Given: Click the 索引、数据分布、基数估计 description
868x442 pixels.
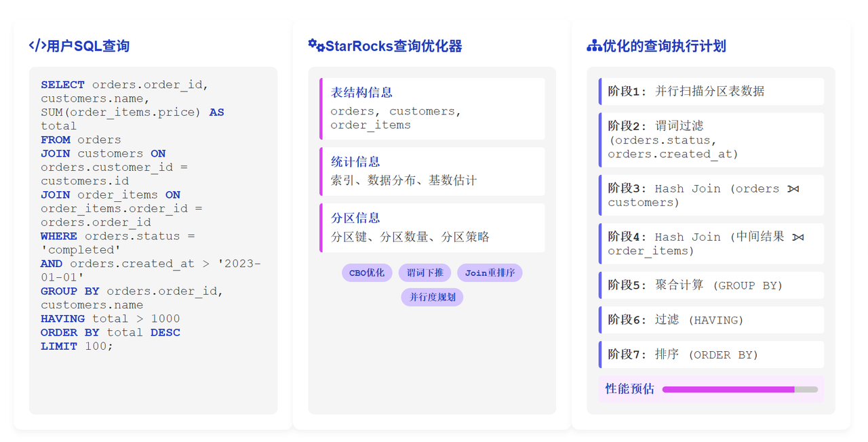Looking at the screenshot, I should (404, 180).
